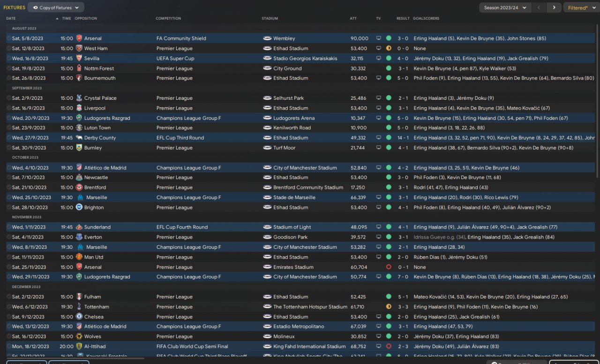Tick the check circle for Sat, 5/8/2023
The width and height of the screenshot is (600, 364).
point(9,38)
